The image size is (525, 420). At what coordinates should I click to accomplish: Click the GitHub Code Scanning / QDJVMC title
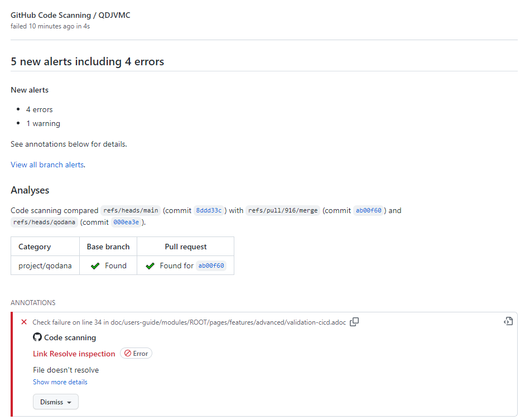[70, 15]
